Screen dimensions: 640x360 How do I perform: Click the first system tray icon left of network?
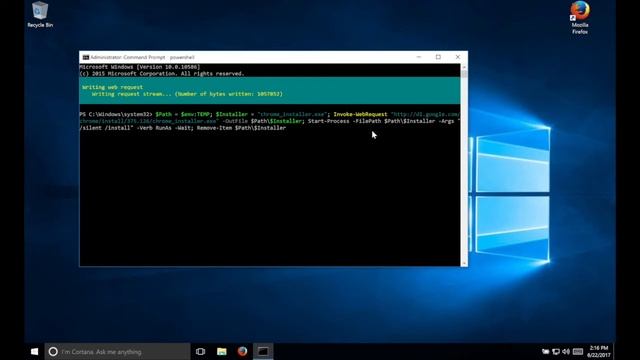[545, 351]
